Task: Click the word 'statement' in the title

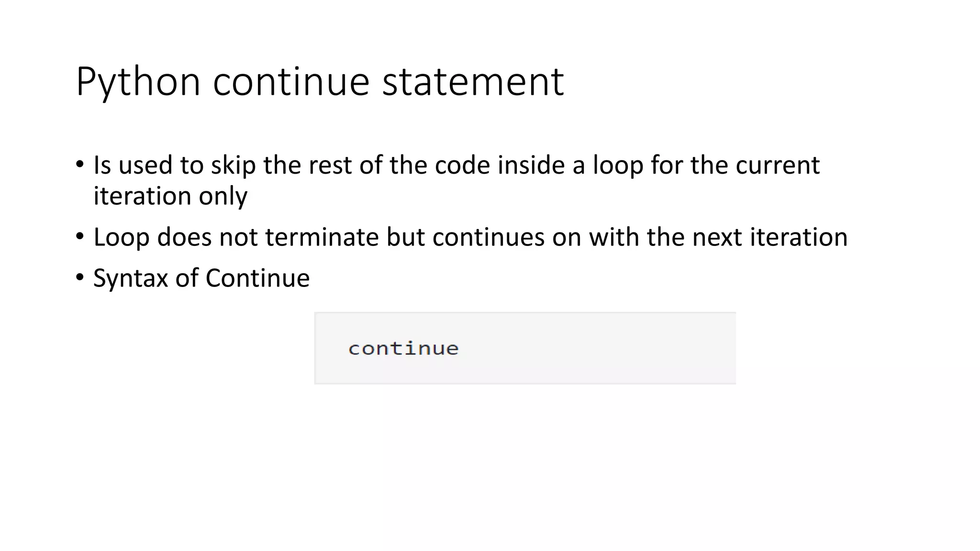Action: tap(473, 81)
